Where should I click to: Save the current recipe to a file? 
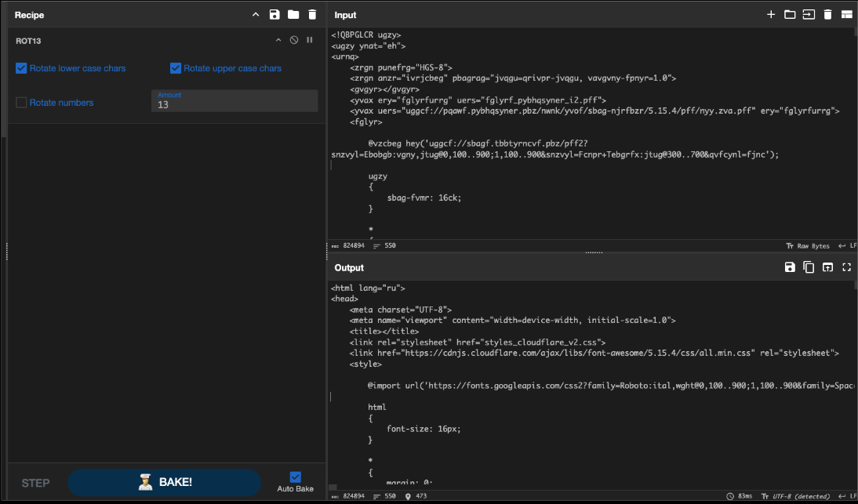tap(274, 14)
